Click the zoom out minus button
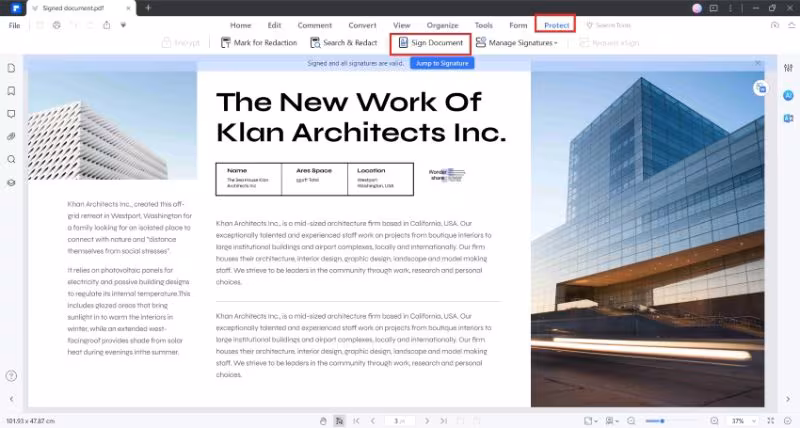 pos(631,421)
